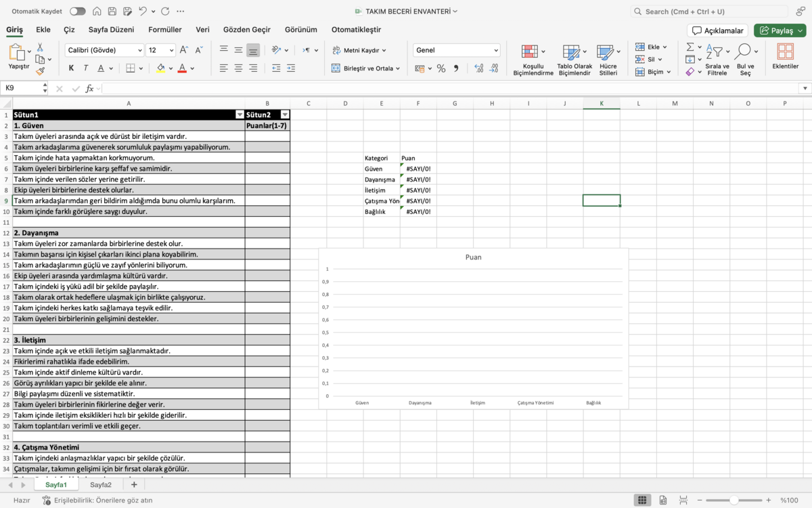Open the Sütun1 filter dropdown arrow
This screenshot has width=812, height=508.
click(240, 115)
